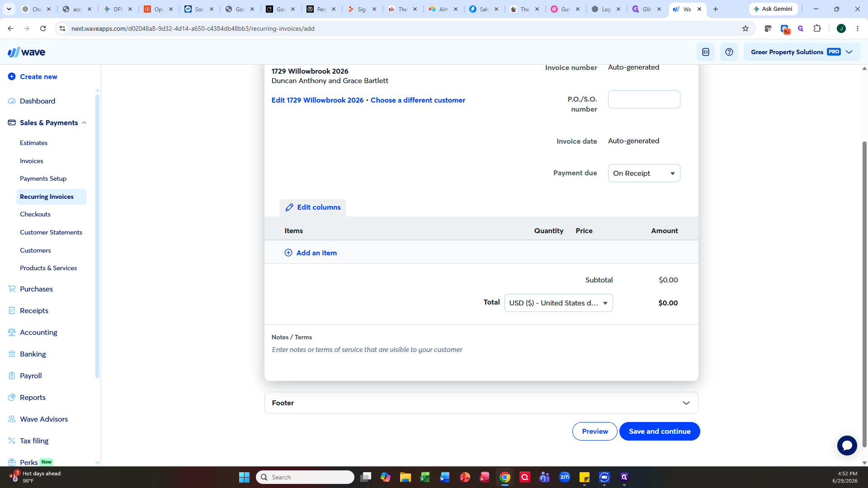This screenshot has width=868, height=488.
Task: Expand the Footer section
Action: pyautogui.click(x=481, y=403)
